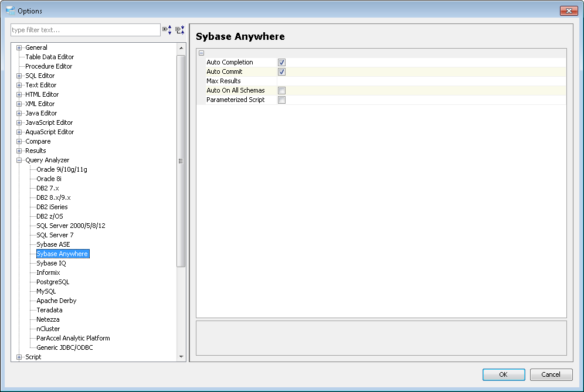The width and height of the screenshot is (584, 392).
Task: Expand the JavaScript Editor node
Action: [19, 122]
